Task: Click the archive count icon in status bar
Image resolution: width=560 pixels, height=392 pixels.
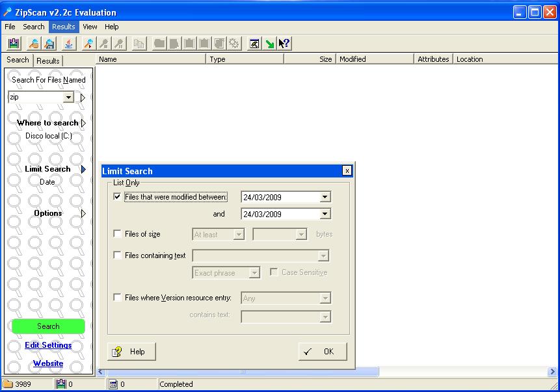Action: pos(61,384)
